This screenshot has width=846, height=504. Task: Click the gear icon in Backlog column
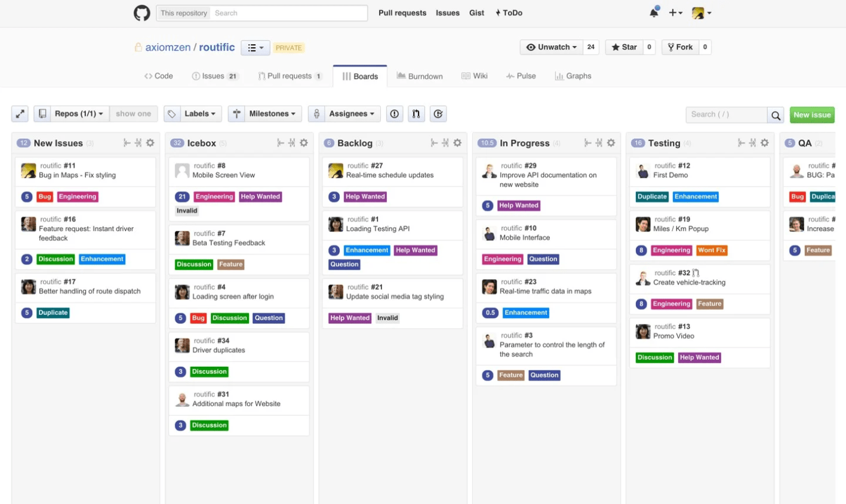pyautogui.click(x=457, y=143)
